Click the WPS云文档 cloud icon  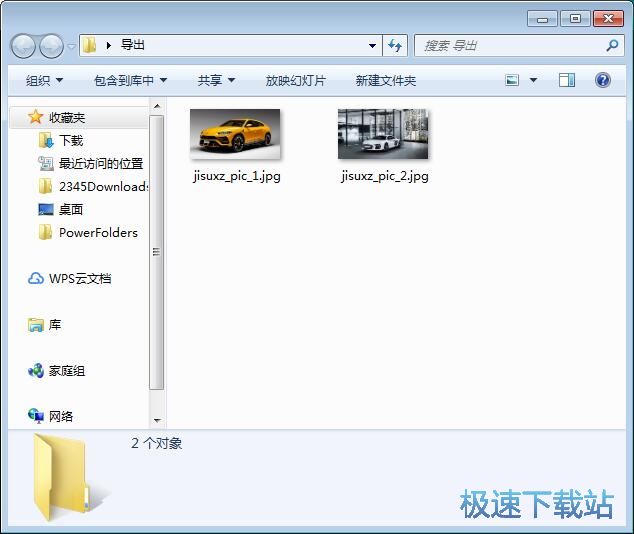pos(36,278)
